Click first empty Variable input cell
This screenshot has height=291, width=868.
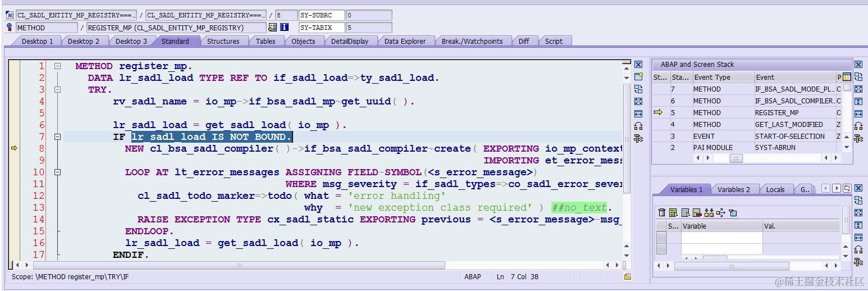(x=721, y=238)
